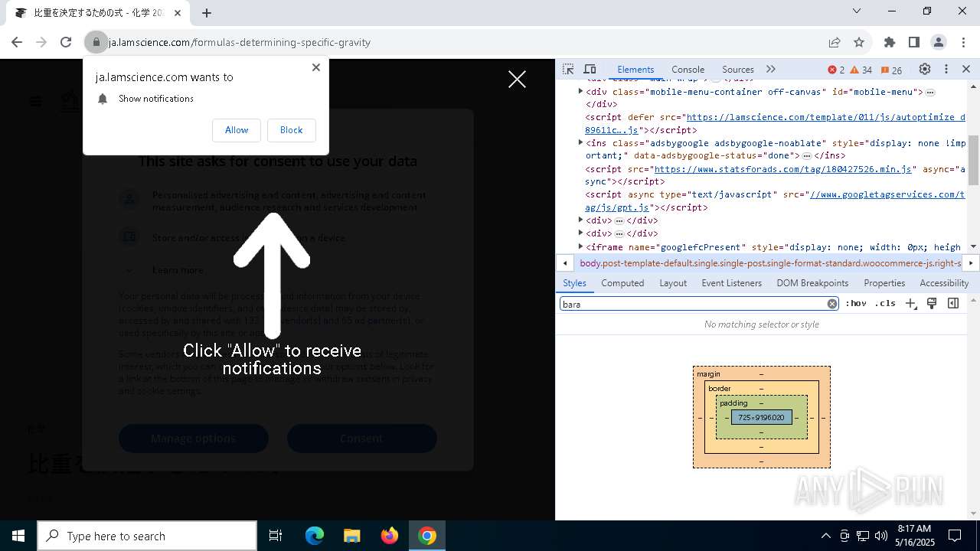
Task: Switch to the Console tab
Action: click(688, 69)
